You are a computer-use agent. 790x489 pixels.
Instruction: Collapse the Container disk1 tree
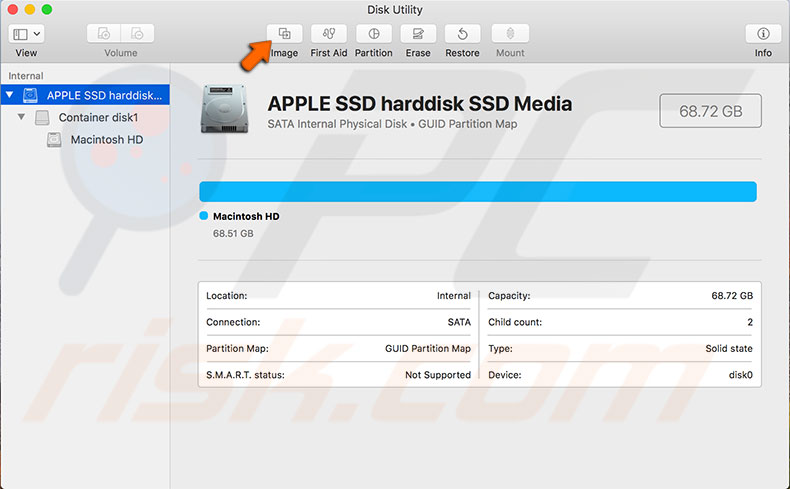(x=21, y=117)
